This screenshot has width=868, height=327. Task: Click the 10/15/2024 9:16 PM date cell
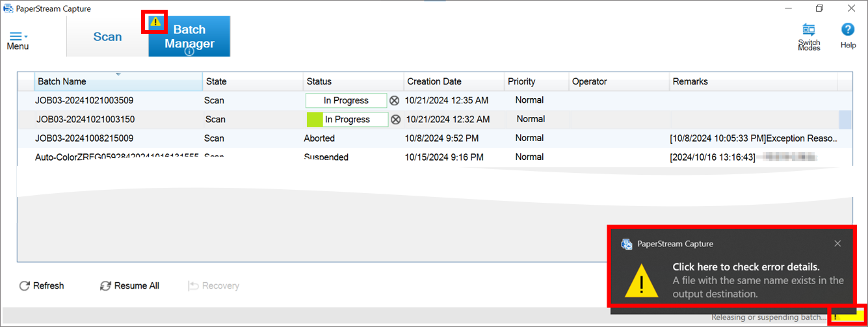[x=444, y=157]
